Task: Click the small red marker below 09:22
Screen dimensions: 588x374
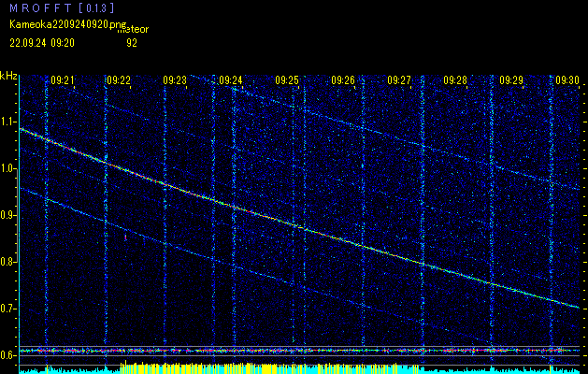Action: (125, 237)
